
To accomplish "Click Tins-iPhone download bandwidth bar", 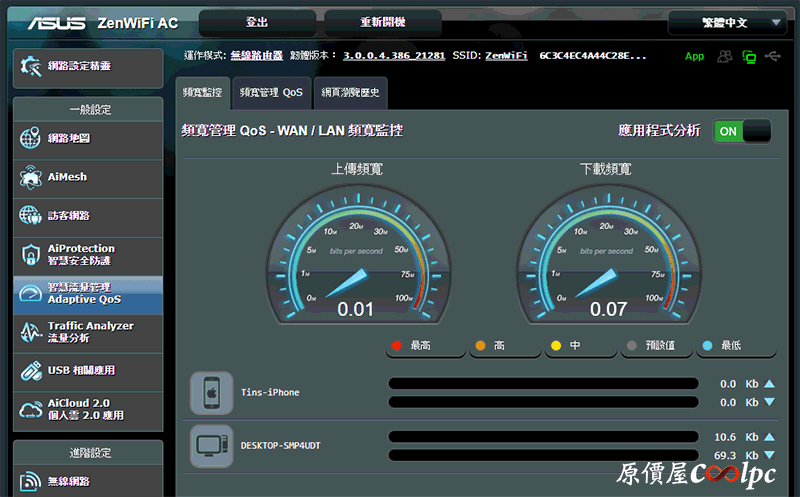I will coord(543,402).
